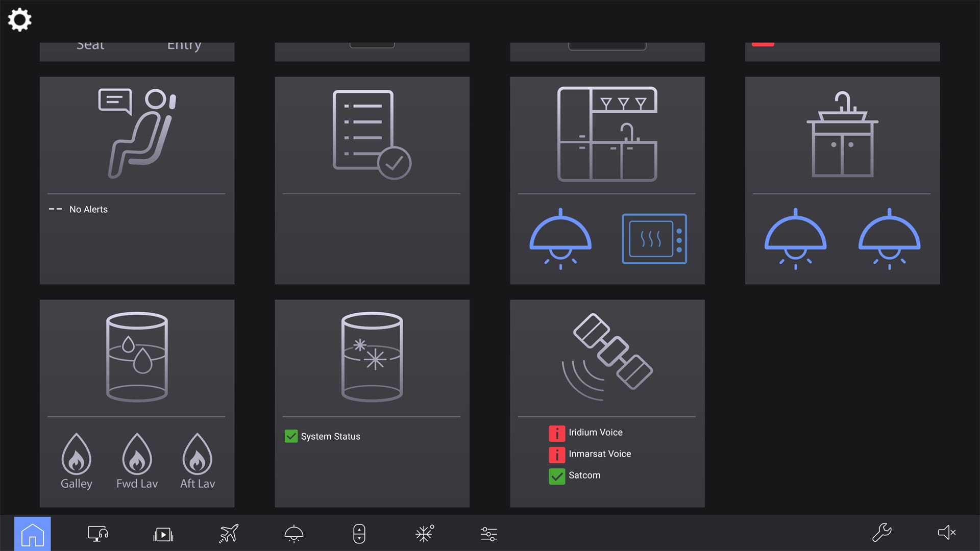This screenshot has width=980, height=551.
Task: Open the entertainment monitor and headphones panel
Action: point(97,534)
